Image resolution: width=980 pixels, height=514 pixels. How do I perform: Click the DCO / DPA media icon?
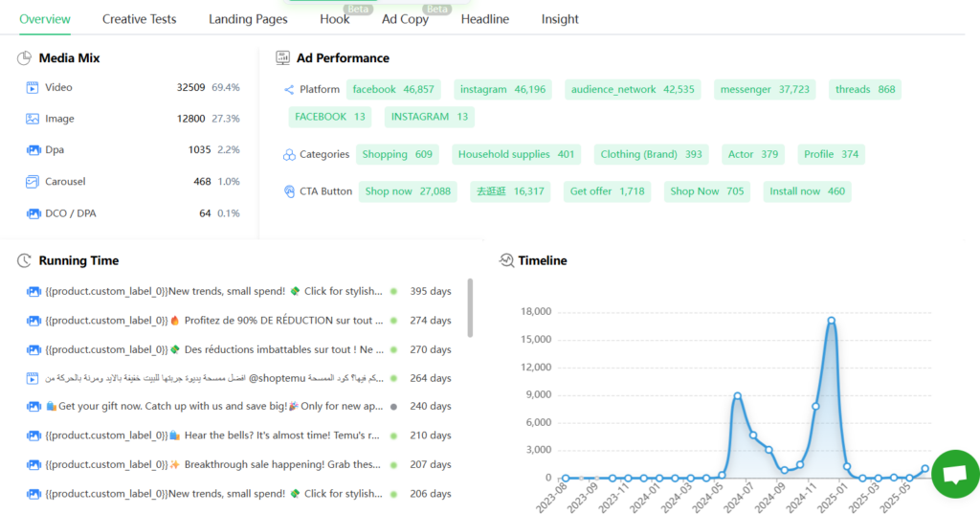33,213
